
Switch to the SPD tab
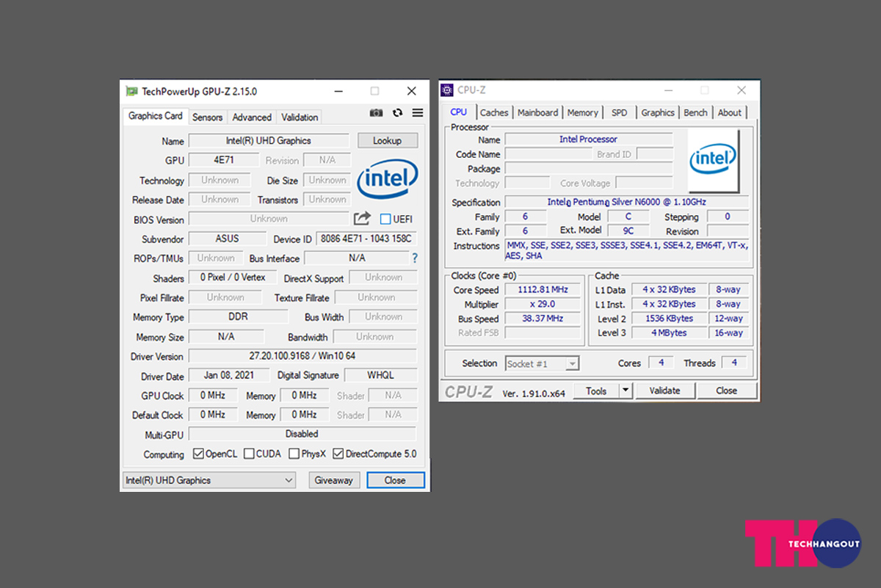(620, 113)
